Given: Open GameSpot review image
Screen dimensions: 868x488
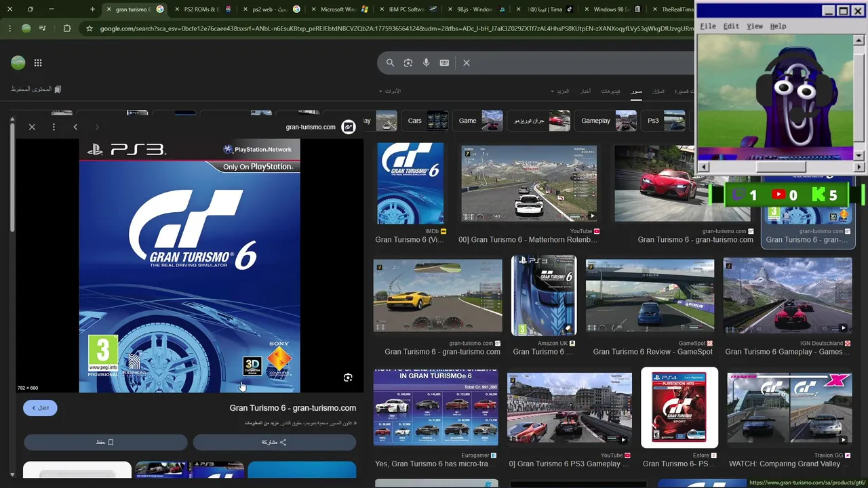Looking at the screenshot, I should (650, 296).
